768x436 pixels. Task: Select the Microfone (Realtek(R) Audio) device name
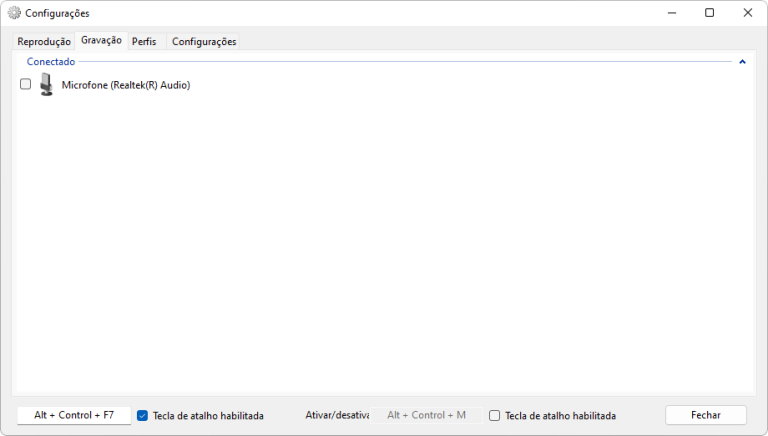click(x=126, y=85)
